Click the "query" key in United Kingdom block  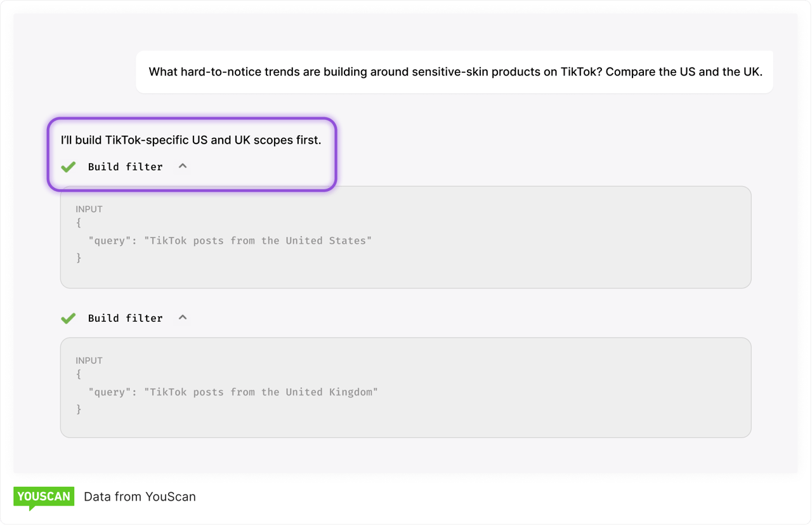point(110,392)
